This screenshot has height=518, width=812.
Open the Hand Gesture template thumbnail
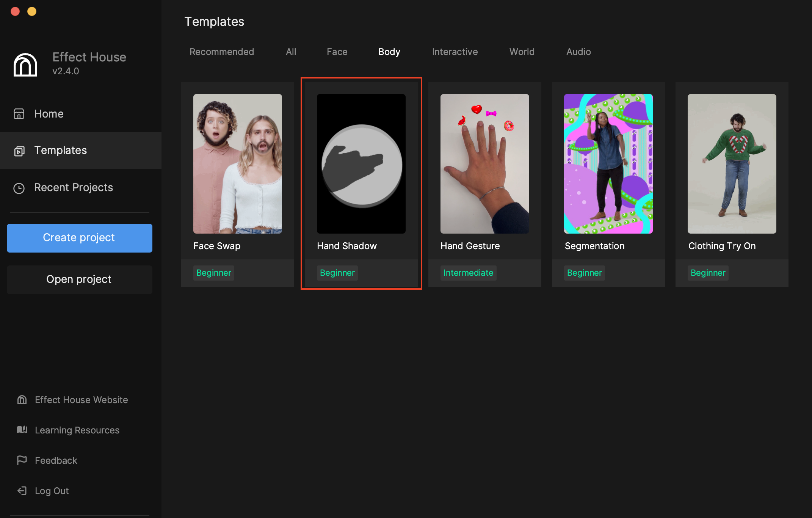(x=485, y=164)
